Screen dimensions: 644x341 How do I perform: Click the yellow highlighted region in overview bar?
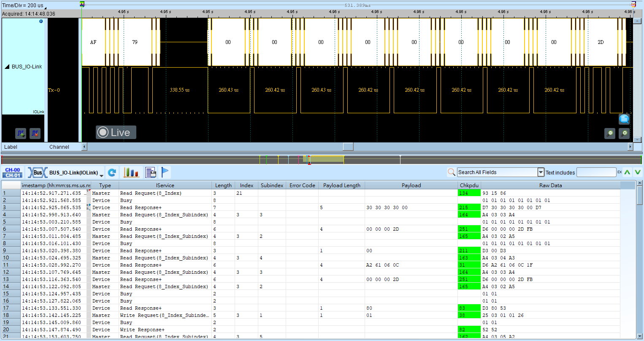click(323, 159)
